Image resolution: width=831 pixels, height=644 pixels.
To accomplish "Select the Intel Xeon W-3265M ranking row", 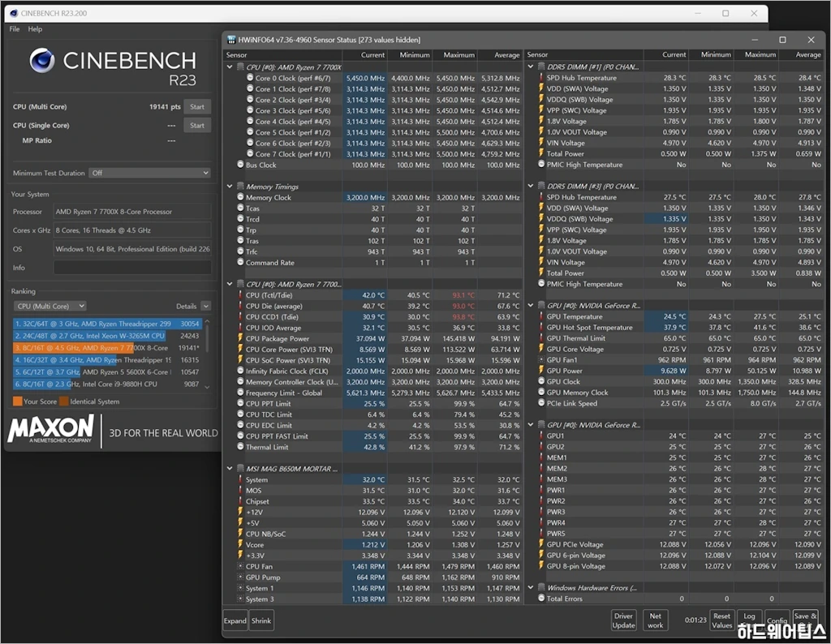I will coord(108,336).
